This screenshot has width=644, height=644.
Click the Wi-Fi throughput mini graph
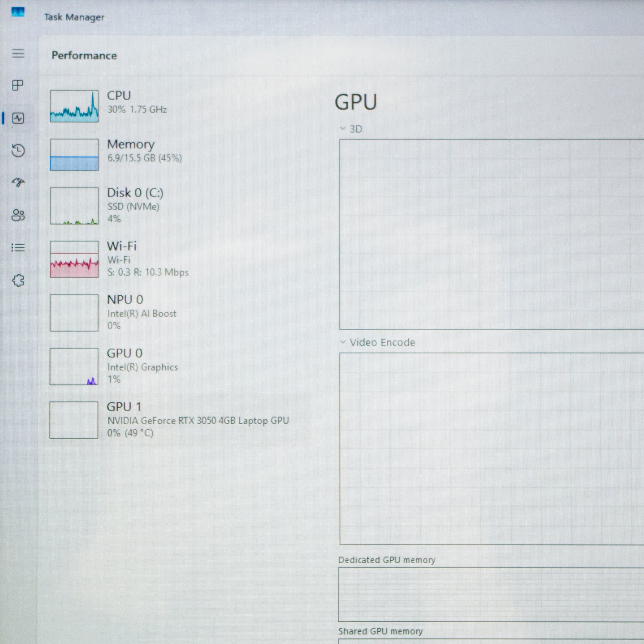[74, 259]
